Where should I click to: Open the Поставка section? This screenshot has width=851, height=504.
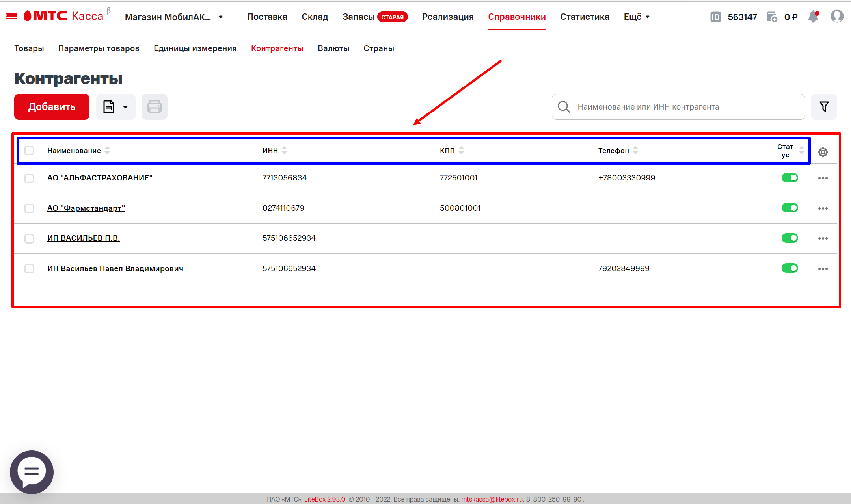pyautogui.click(x=267, y=17)
